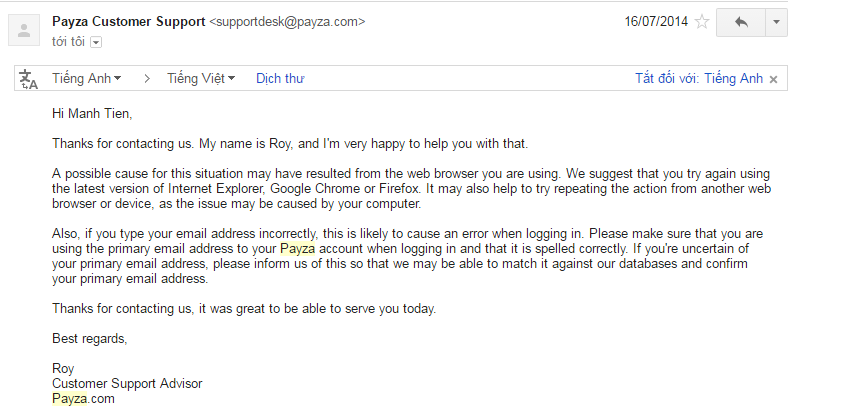The image size is (842, 416).
Task: Open the 'Tiếng Việt' target language dropdown
Action: [x=200, y=78]
